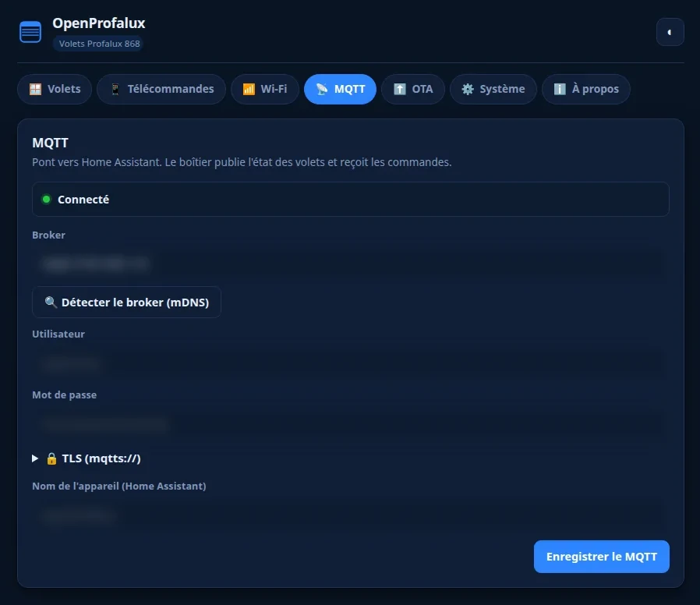Click the OpenProfalux title text
The image size is (700, 605).
pyautogui.click(x=99, y=23)
